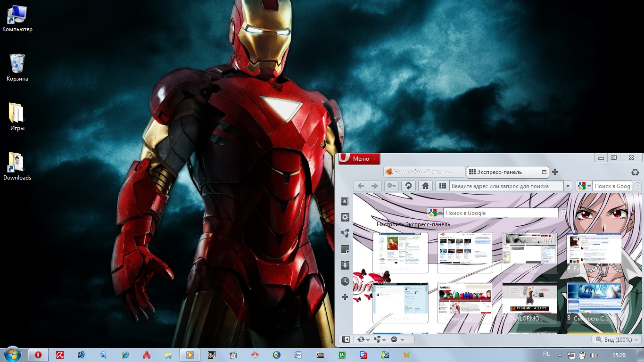Select the Экспресс-панель tab
This screenshot has width=644, height=362.
(507, 172)
